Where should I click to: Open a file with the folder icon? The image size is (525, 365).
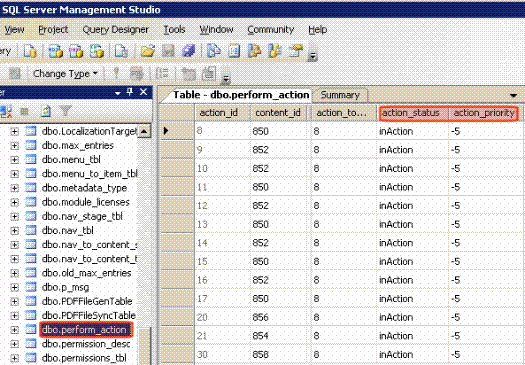(148, 51)
